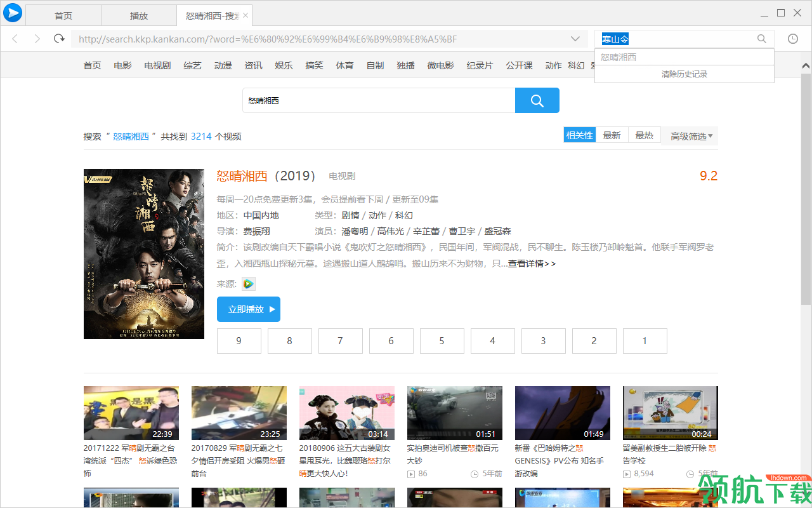Select episode 9 button
Screen dimensions: 812x508
[239, 341]
